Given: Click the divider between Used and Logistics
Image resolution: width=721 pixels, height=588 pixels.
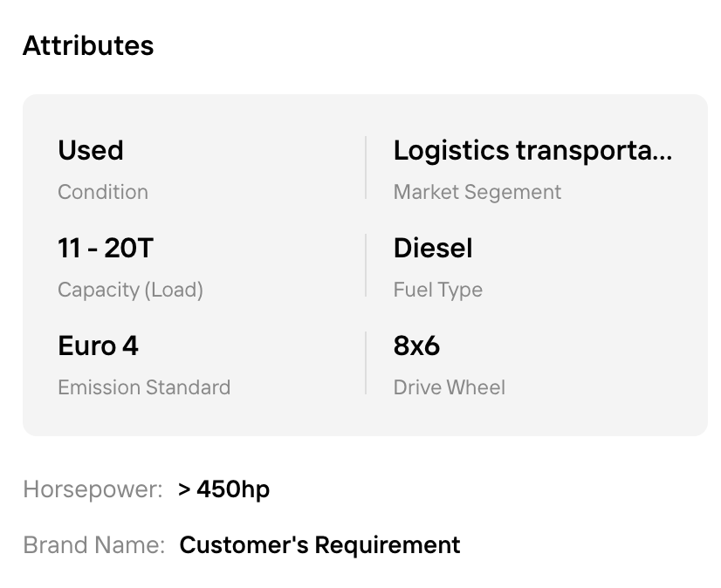Looking at the screenshot, I should click(366, 168).
